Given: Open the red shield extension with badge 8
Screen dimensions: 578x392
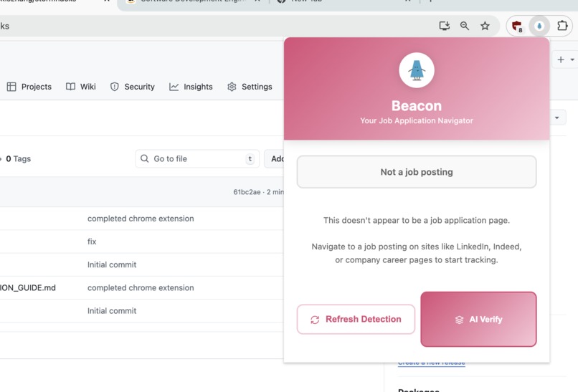Looking at the screenshot, I should click(x=517, y=27).
